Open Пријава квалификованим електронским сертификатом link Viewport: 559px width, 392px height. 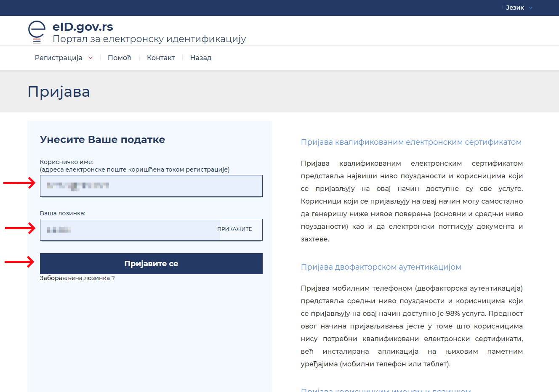point(411,142)
